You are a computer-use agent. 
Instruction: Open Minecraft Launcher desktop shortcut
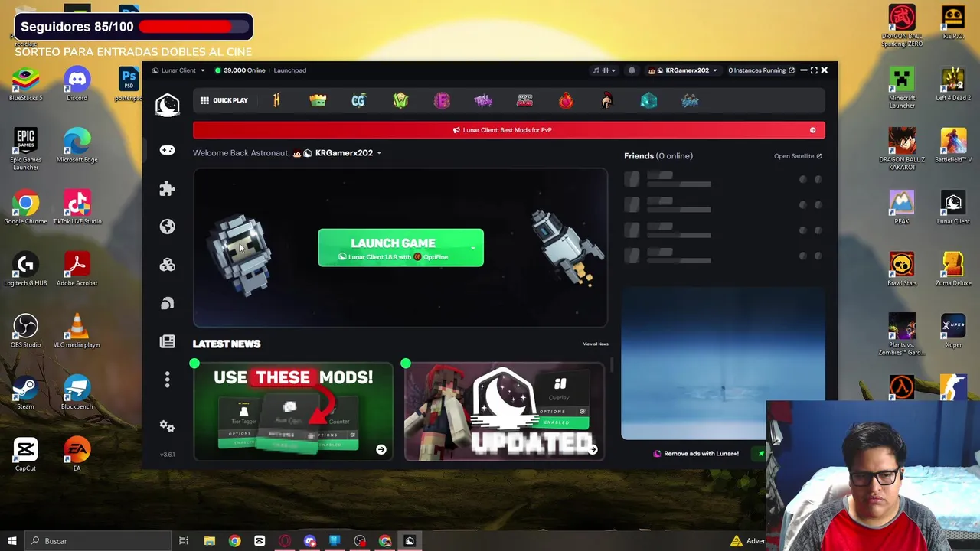tap(902, 88)
